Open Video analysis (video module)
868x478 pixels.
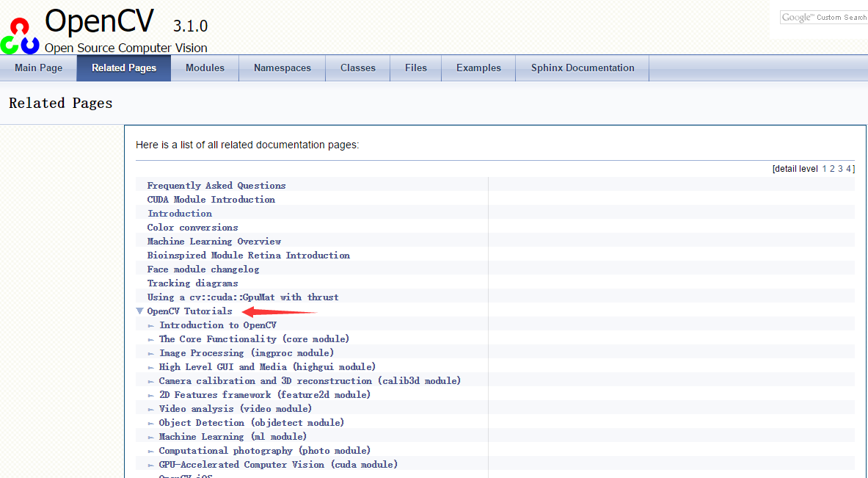(236, 409)
